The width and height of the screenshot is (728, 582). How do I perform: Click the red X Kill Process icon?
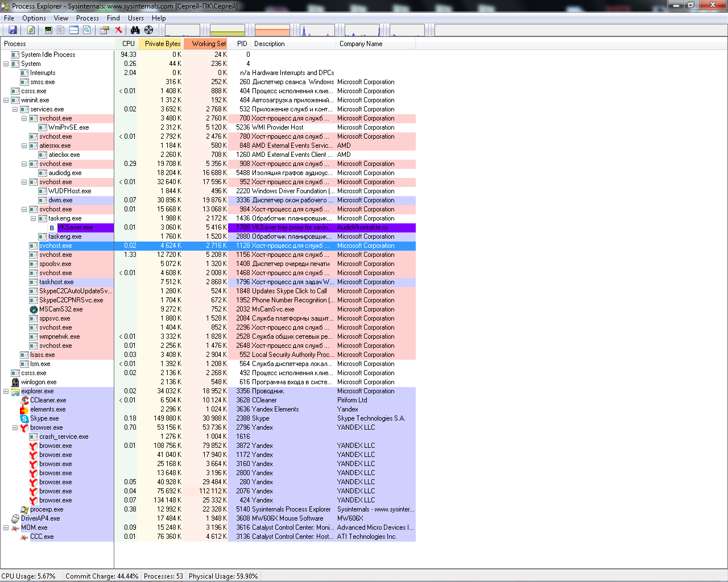(118, 30)
